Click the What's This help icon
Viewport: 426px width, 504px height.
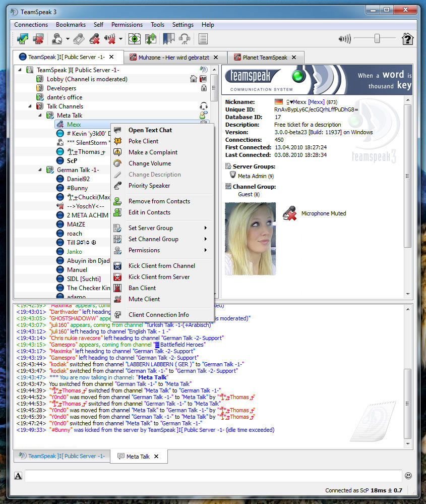407,39
